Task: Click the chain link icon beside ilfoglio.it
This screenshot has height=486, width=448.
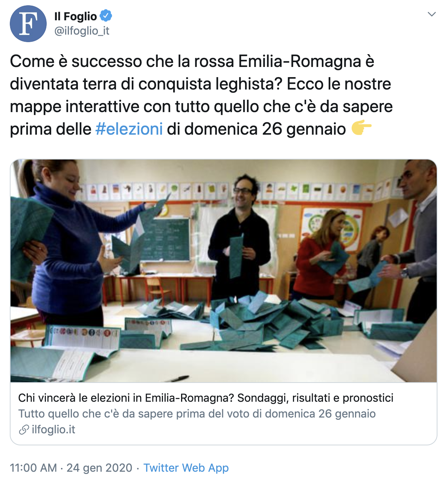Action: (24, 430)
